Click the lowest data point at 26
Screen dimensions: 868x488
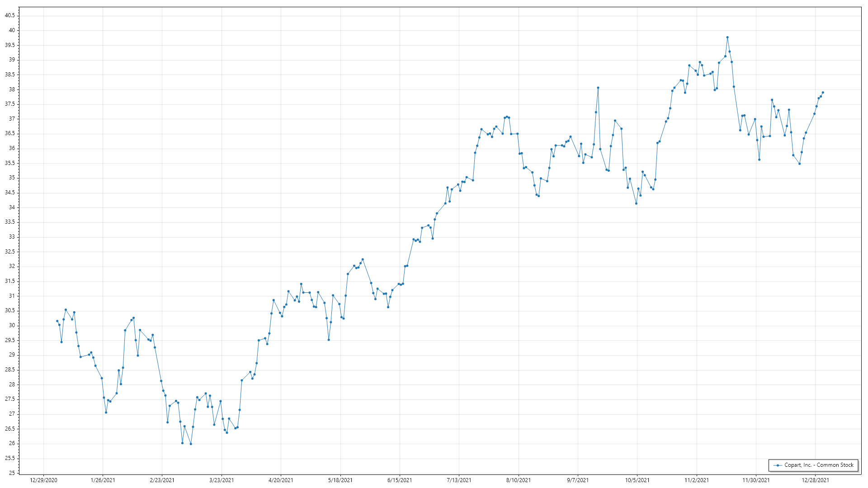(191, 444)
